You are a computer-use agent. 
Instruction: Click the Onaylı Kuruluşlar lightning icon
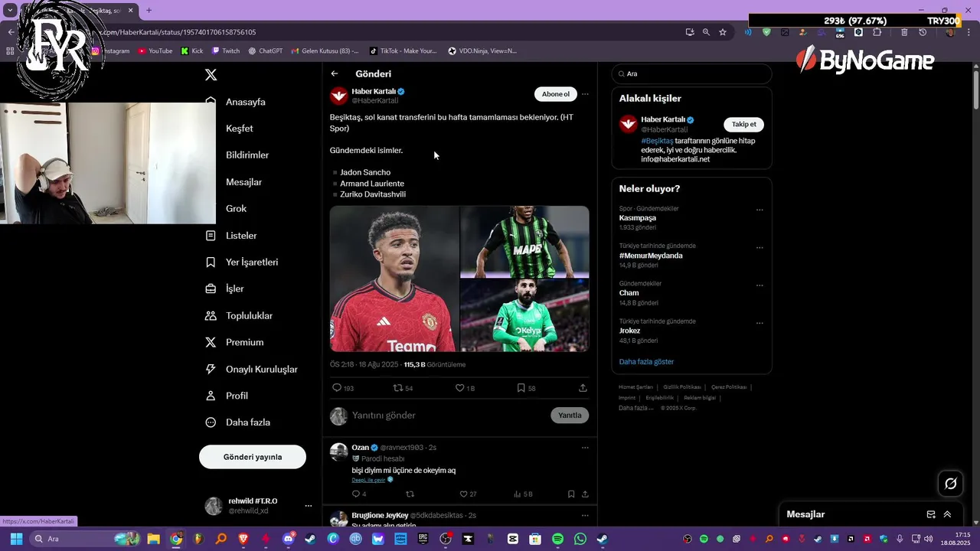point(211,369)
